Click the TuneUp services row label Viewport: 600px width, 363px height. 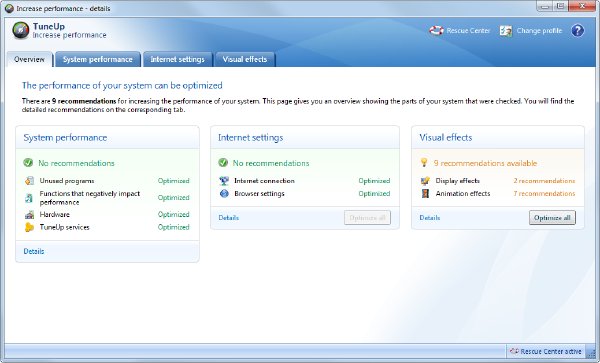65,227
